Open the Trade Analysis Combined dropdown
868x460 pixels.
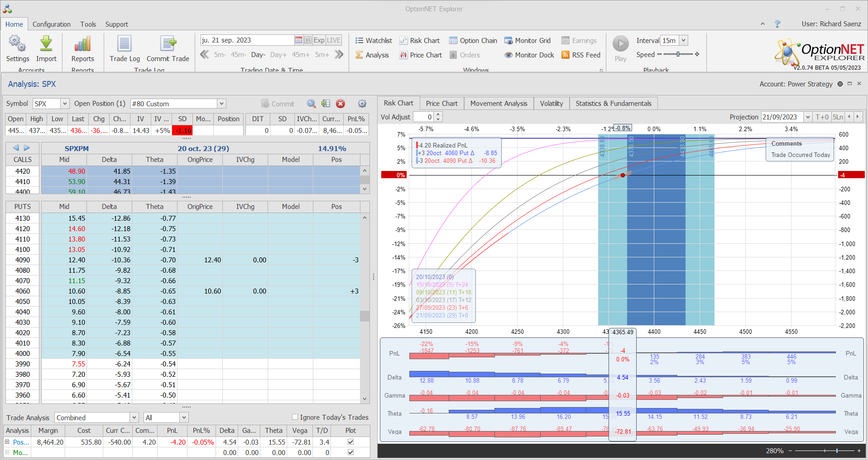pyautogui.click(x=134, y=417)
